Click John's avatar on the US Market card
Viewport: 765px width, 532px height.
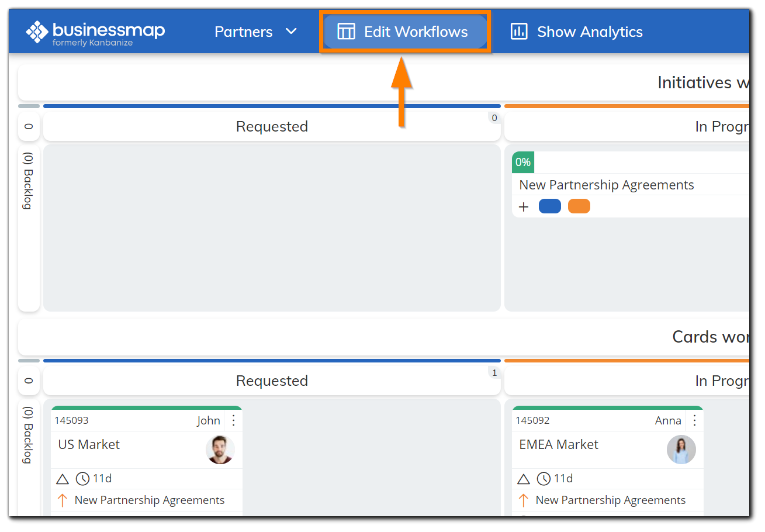pos(220,449)
